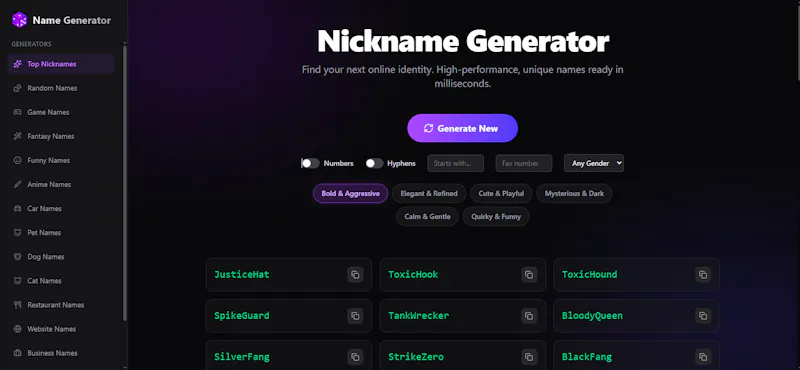Open Random Names generator
800x370 pixels.
coord(61,88)
